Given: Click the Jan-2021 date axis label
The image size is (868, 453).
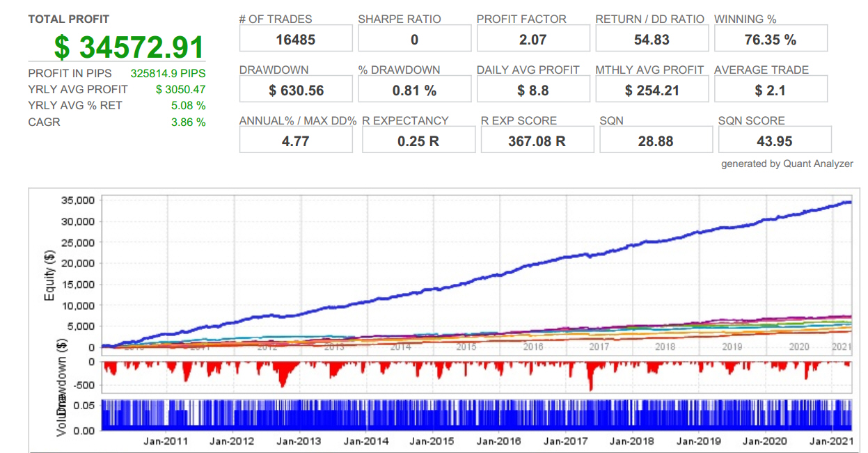Looking at the screenshot, I should click(x=833, y=440).
